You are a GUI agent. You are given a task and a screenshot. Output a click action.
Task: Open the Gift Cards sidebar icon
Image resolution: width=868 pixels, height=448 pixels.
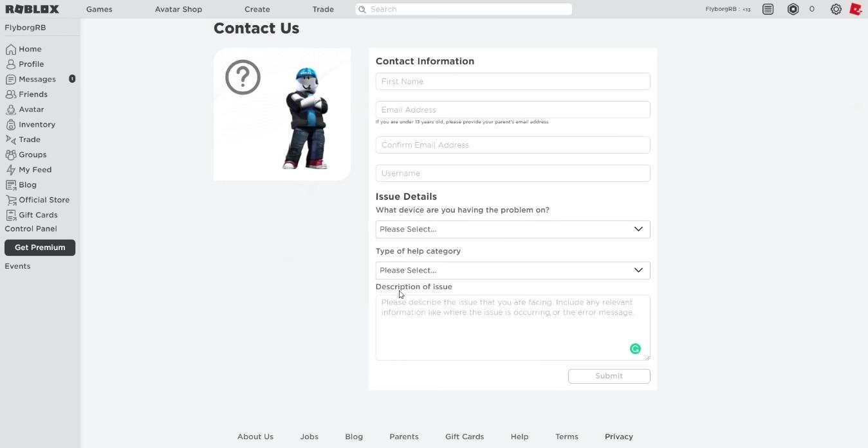pyautogui.click(x=11, y=214)
